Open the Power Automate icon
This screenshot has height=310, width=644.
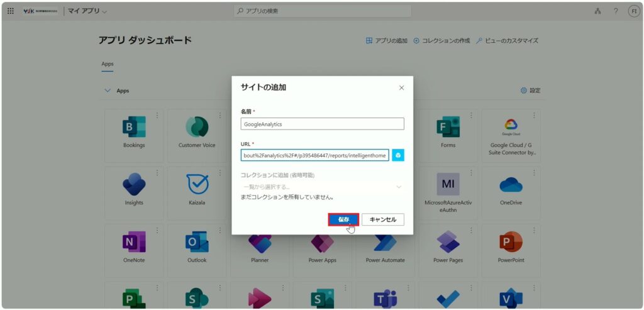386,243
